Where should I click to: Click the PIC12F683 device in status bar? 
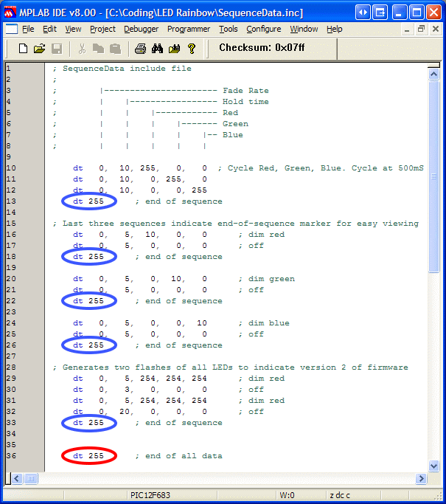(x=150, y=496)
